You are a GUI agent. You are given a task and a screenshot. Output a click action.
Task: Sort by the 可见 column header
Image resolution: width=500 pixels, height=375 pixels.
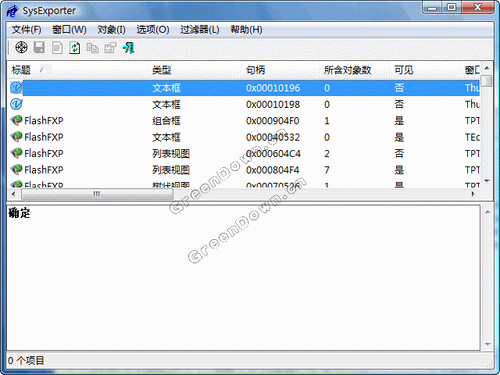[425, 70]
